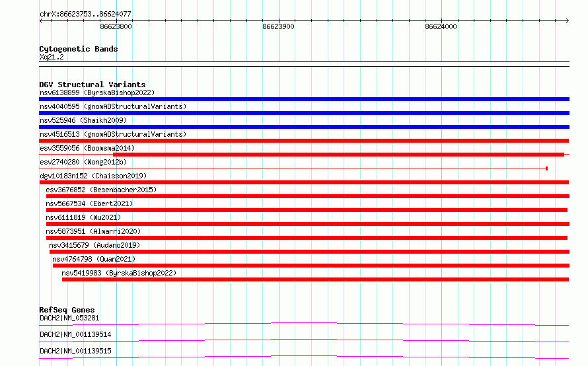
Task: Click the 86624000 ruler position label
Action: [x=441, y=26]
